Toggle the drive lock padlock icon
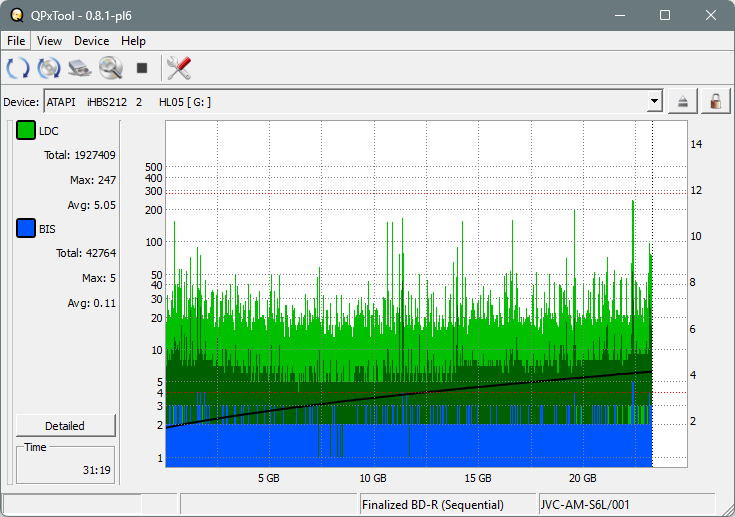The height and width of the screenshot is (517, 735). click(x=715, y=101)
